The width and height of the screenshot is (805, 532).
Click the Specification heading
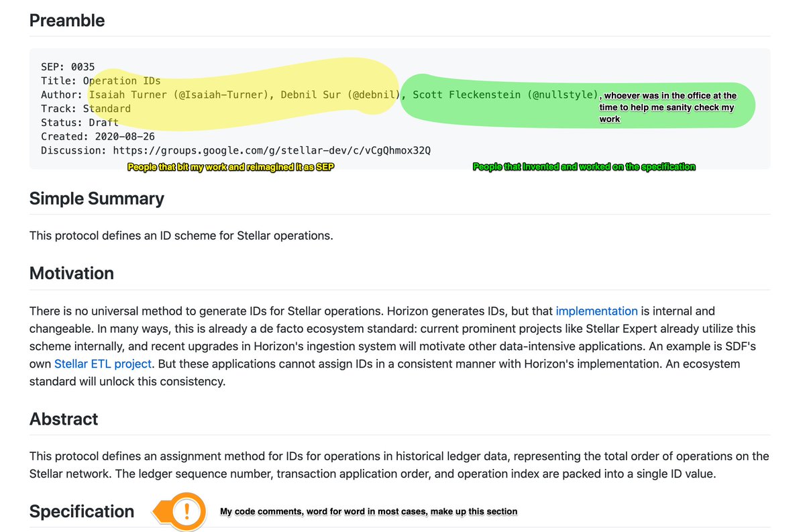[x=82, y=511]
